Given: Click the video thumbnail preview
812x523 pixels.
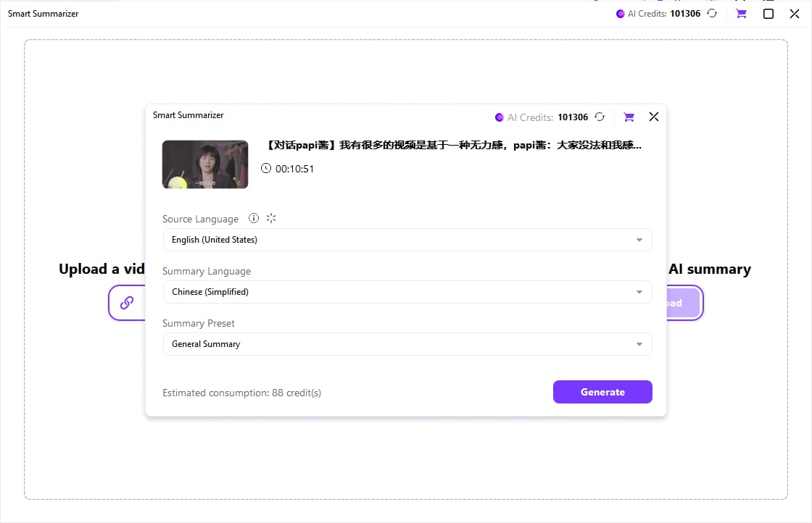Looking at the screenshot, I should pos(205,164).
